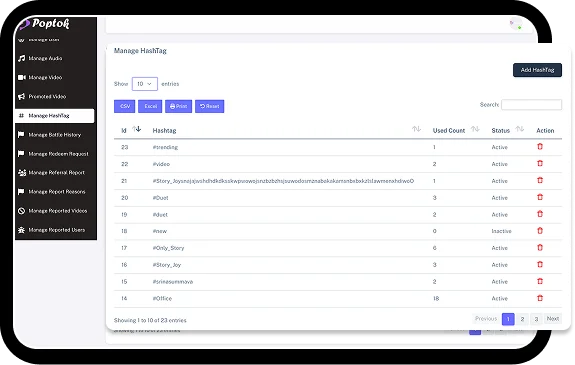The width and height of the screenshot is (575, 365).
Task: Delete the inactive #new hashtag
Action: point(540,231)
